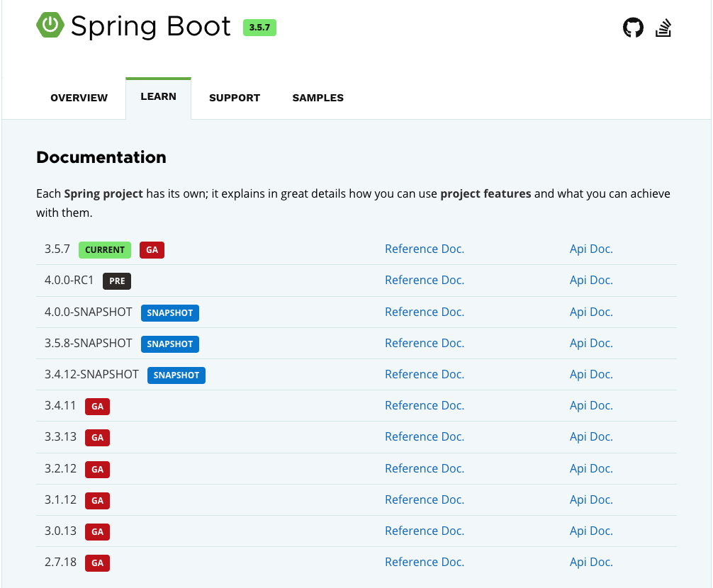Open Reference Doc. for 4.0.0-RC1
Screen dimensions: 713x588
click(425, 280)
